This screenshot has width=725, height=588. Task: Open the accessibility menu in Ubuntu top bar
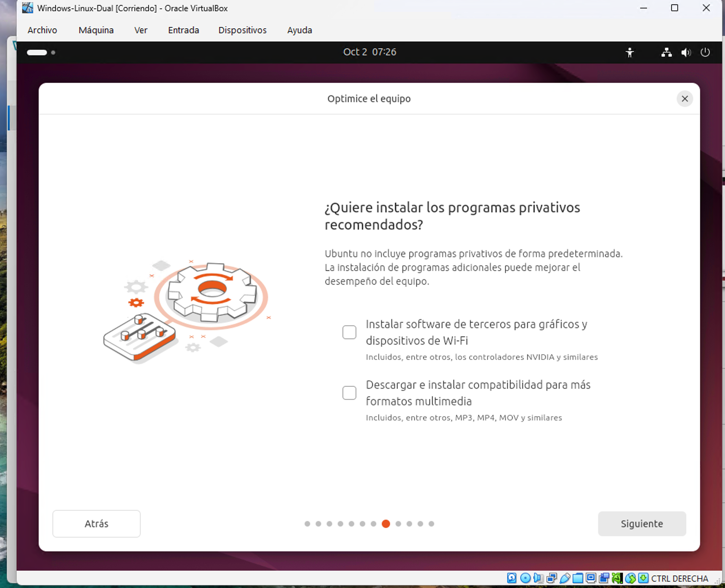630,52
